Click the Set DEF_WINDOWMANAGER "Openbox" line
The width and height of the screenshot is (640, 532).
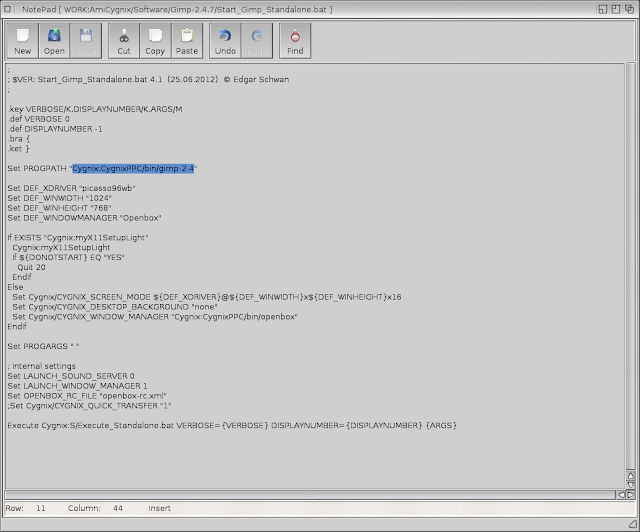tap(84, 218)
